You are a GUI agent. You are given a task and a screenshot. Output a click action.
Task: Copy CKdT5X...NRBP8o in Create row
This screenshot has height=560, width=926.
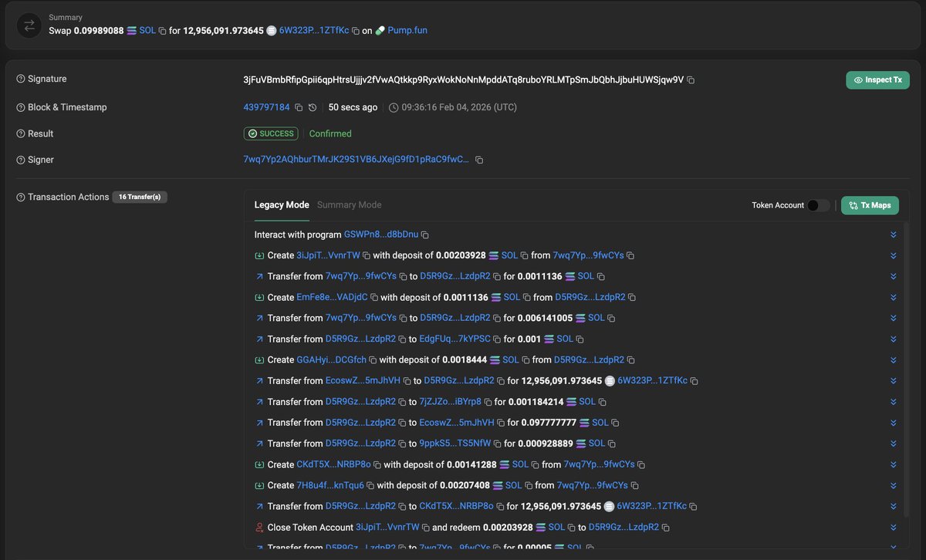(377, 465)
